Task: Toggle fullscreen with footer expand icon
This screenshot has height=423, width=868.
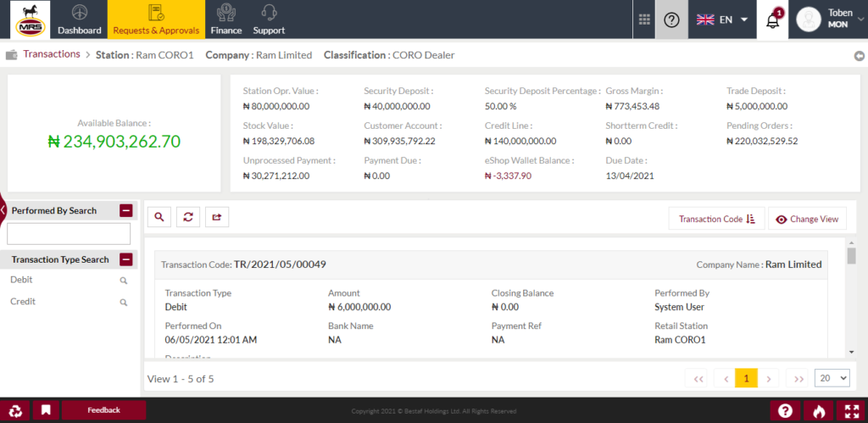Action: tap(851, 411)
